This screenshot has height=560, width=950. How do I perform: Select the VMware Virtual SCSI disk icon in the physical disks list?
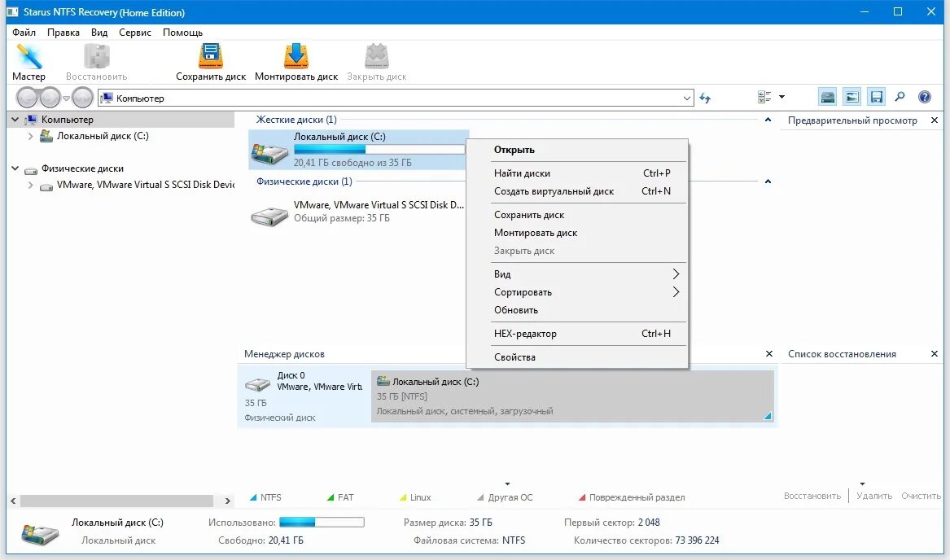269,215
